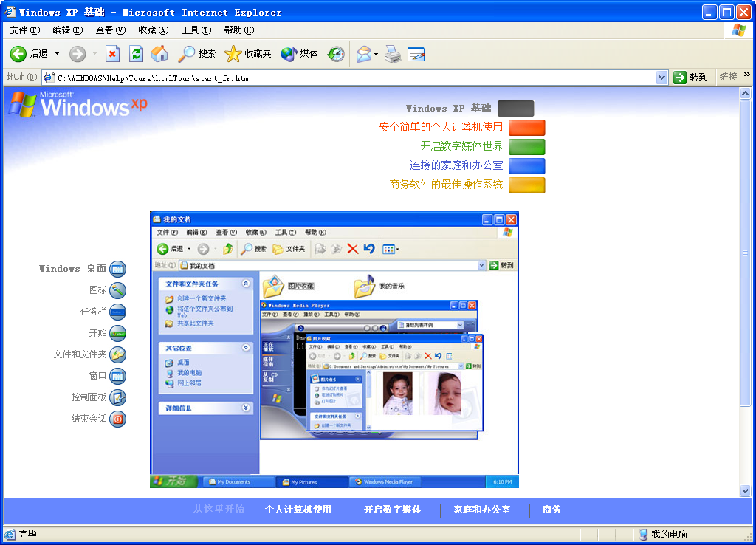This screenshot has height=545, width=756.
Task: Click the 任务栏 round icon
Action: click(x=117, y=312)
